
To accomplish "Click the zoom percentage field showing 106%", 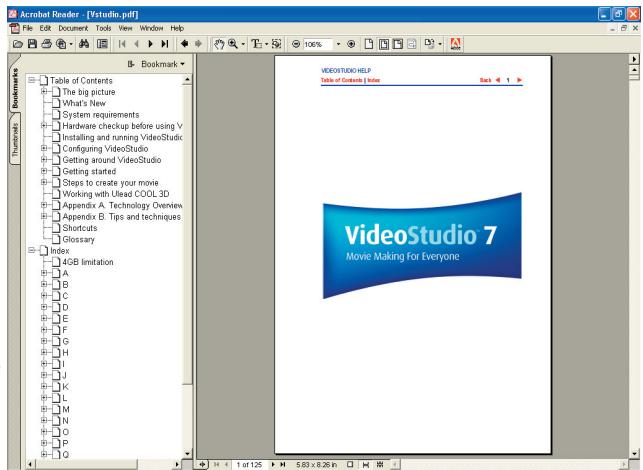I will pos(318,44).
